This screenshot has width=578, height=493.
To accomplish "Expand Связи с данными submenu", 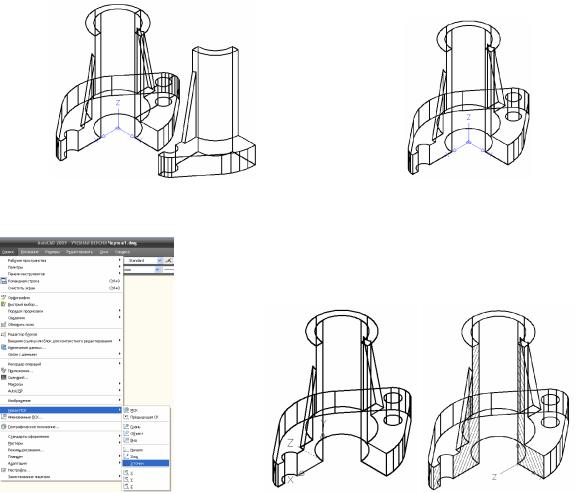I will (x=61, y=354).
